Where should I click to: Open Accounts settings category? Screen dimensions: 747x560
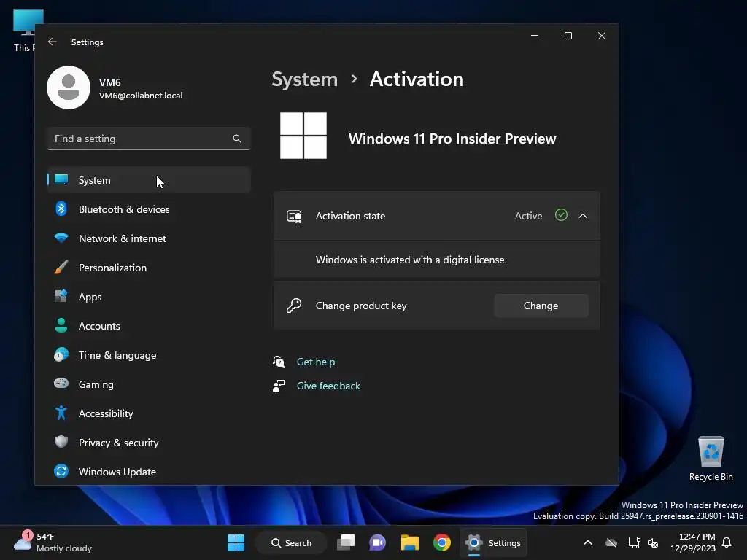click(x=149, y=326)
